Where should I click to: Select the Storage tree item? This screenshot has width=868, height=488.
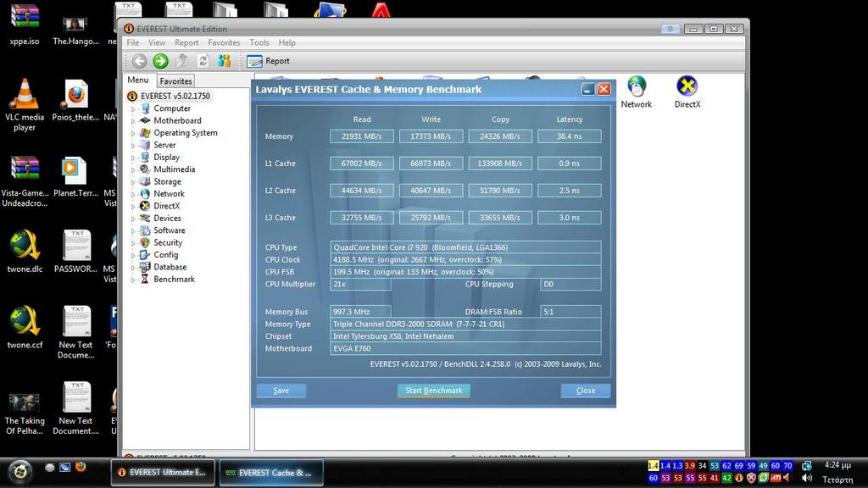coord(167,181)
